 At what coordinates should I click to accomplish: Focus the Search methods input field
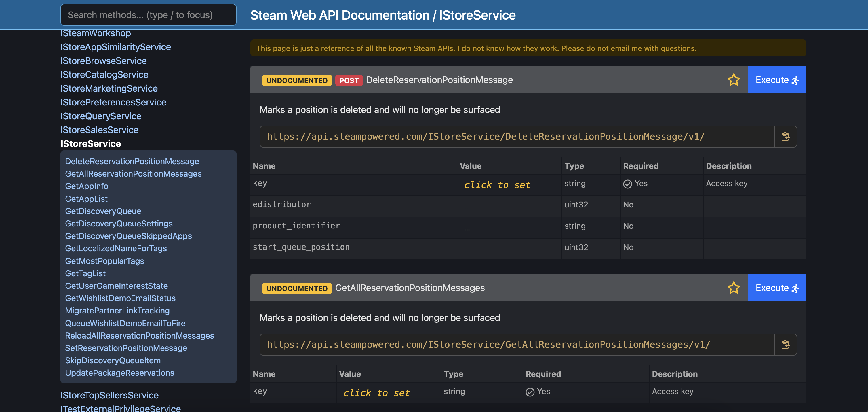pos(148,15)
